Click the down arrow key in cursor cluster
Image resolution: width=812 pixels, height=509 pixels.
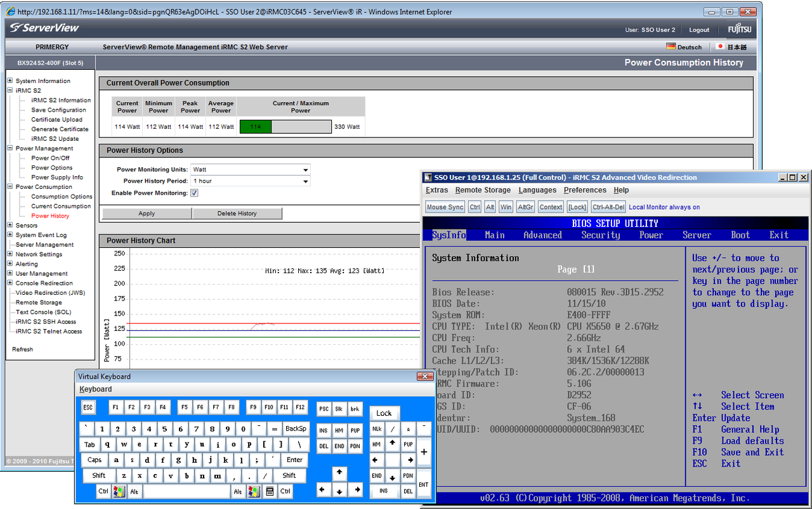(x=340, y=490)
